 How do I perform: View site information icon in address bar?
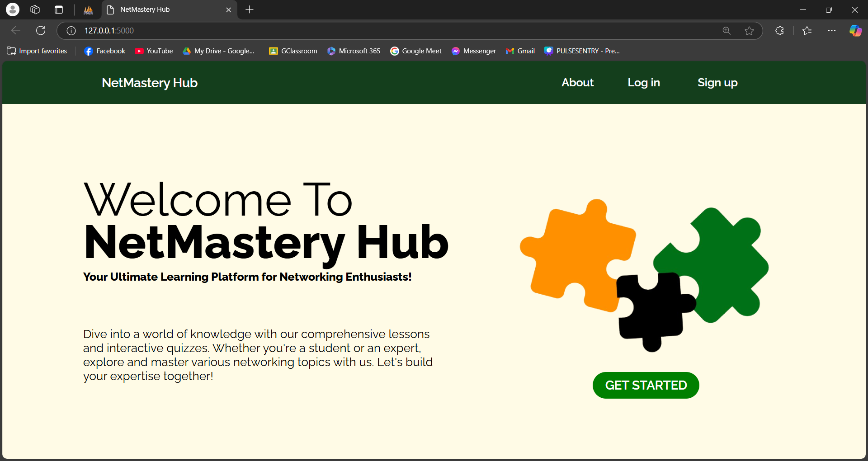pyautogui.click(x=71, y=30)
